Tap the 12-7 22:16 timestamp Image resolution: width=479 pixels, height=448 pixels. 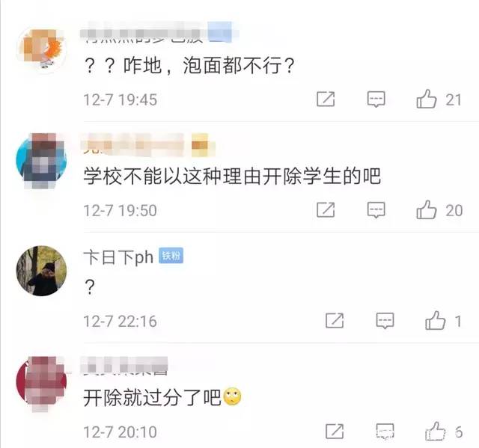[120, 322]
